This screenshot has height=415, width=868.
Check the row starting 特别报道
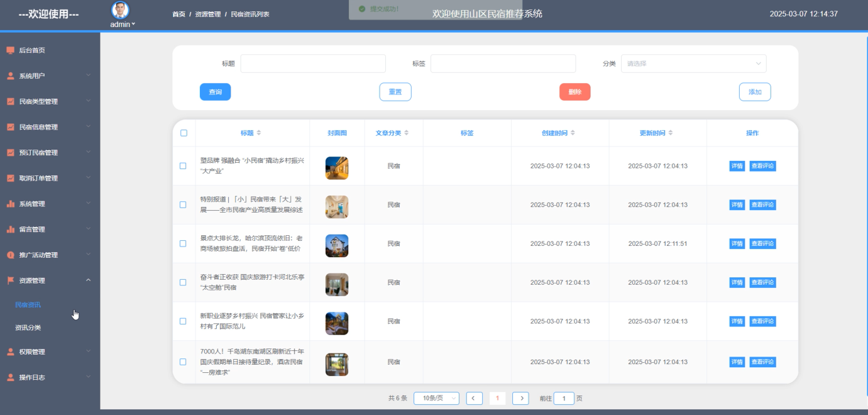tap(184, 205)
